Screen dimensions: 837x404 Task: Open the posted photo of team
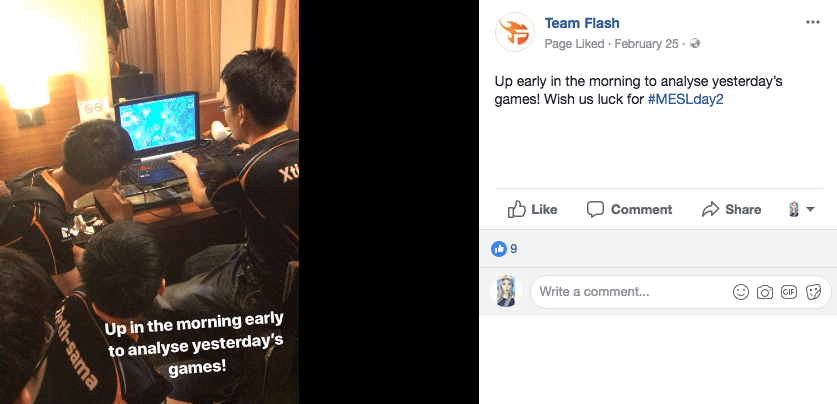point(149,202)
